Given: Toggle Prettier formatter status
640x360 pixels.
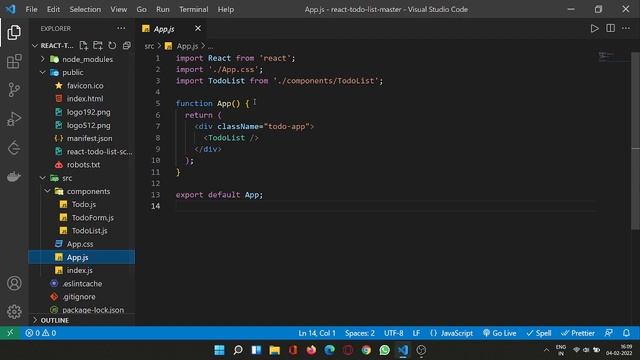Looking at the screenshot, I should point(578,333).
